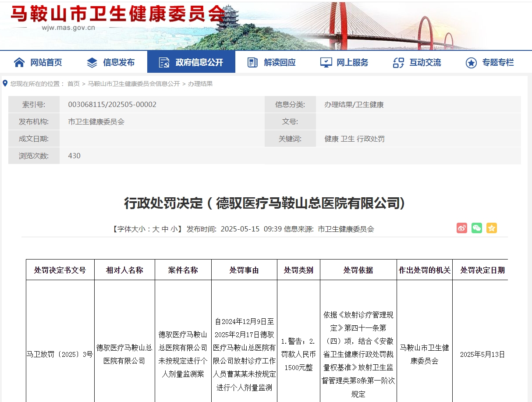Click 索引号 field label
Screen dimensions: 532x402
pyautogui.click(x=34, y=105)
